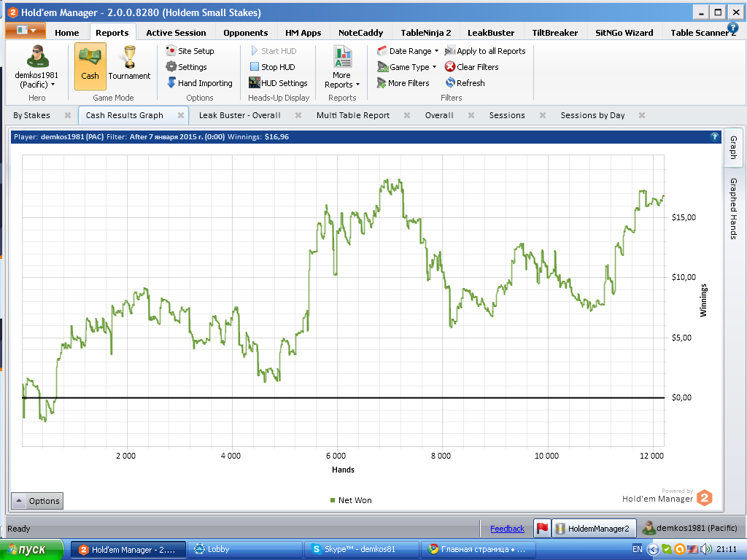Click the HoldemManager2 database button
Viewport: 747px width, 560px height.
[594, 528]
